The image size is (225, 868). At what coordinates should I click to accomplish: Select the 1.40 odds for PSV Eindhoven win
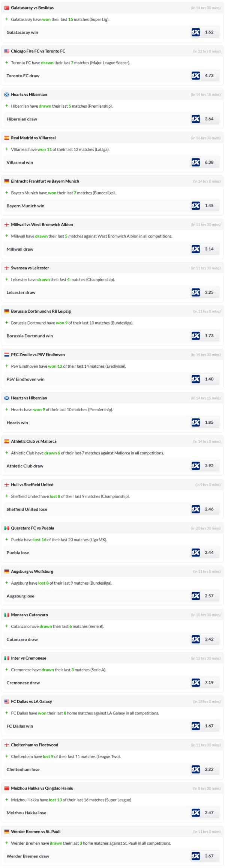(x=209, y=379)
